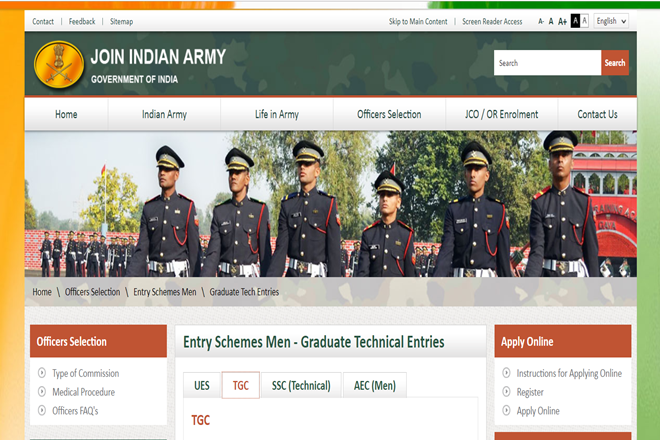Click bullet icon beside Register

[x=506, y=392]
